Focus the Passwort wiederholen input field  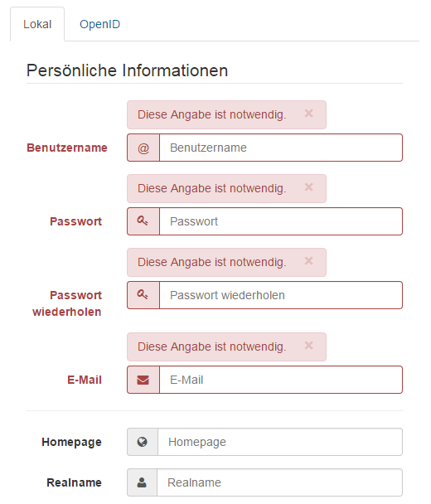click(281, 295)
